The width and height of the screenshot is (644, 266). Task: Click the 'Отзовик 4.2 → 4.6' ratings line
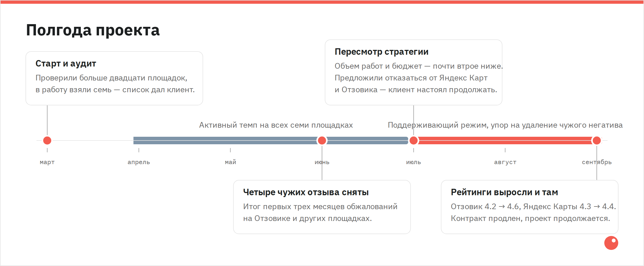point(533,207)
